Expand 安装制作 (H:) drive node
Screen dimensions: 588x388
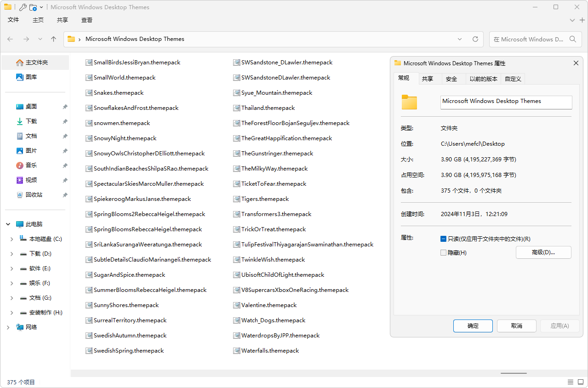[x=12, y=313]
